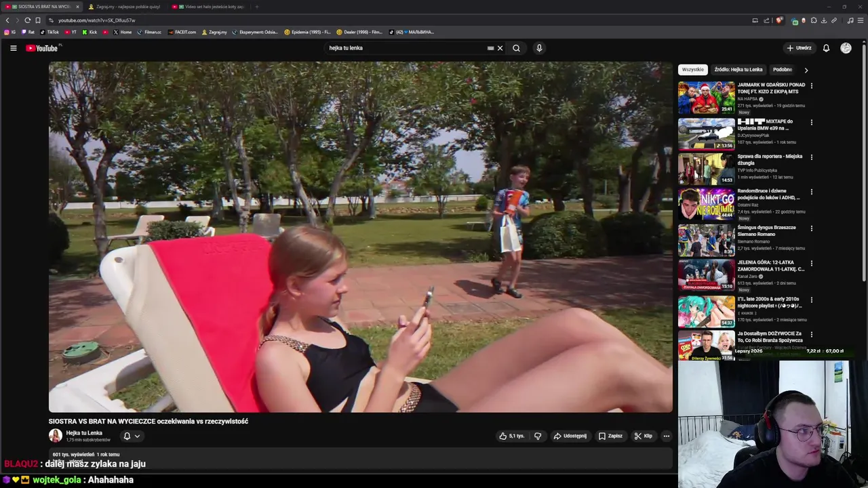Click the Klip clip button

(x=643, y=436)
